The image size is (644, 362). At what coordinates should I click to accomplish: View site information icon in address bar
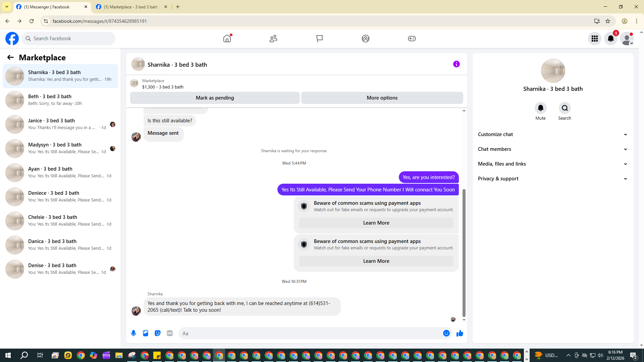pos(46,21)
